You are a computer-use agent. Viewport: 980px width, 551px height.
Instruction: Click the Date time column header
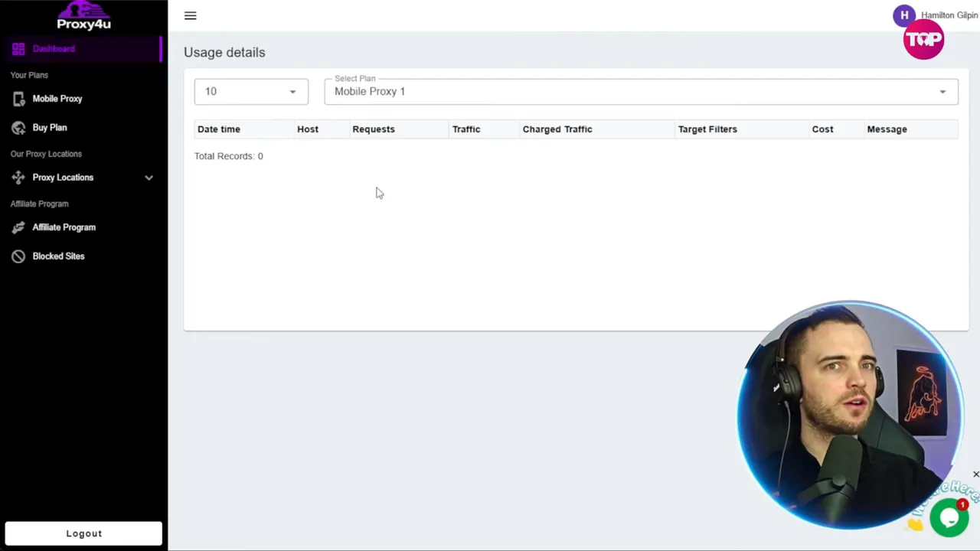(x=219, y=129)
